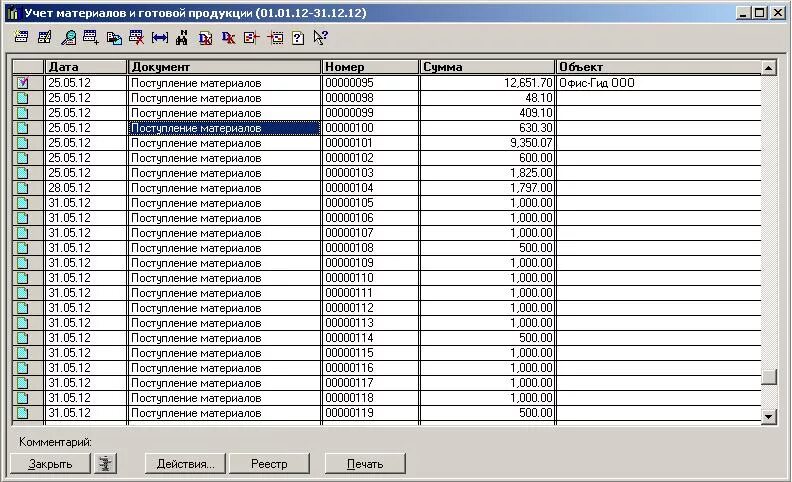Click the list icon with red left arrow
The height and width of the screenshot is (482, 792).
pos(251,37)
